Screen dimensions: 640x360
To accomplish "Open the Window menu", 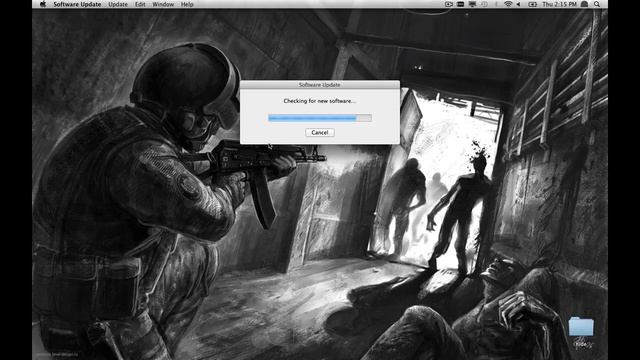I will (163, 4).
